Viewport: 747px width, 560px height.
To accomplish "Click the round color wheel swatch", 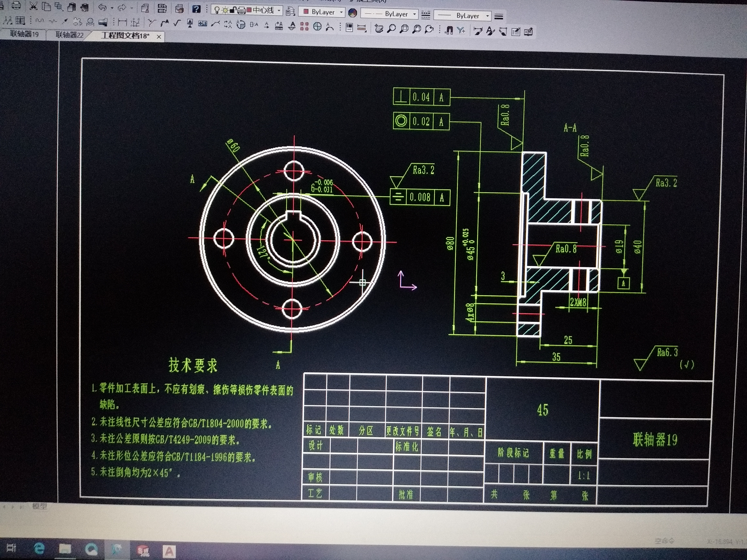I will point(353,13).
